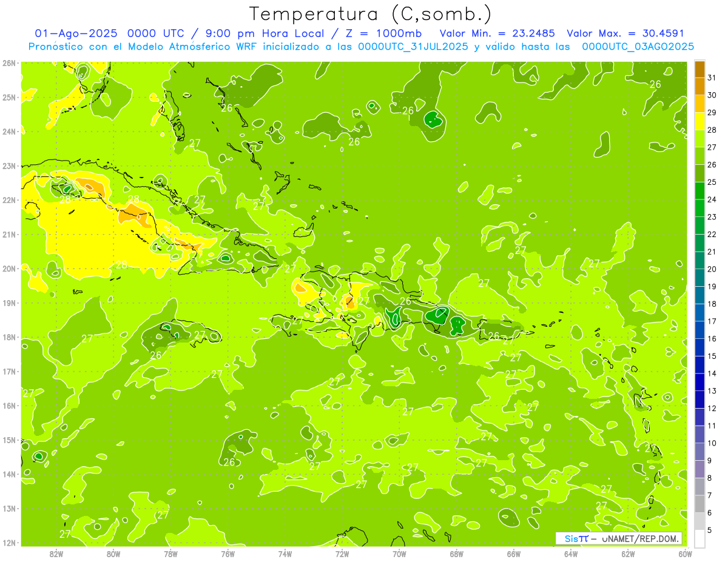
Task: Click the colorbar segment between 29 and 30
Action: 699,103
